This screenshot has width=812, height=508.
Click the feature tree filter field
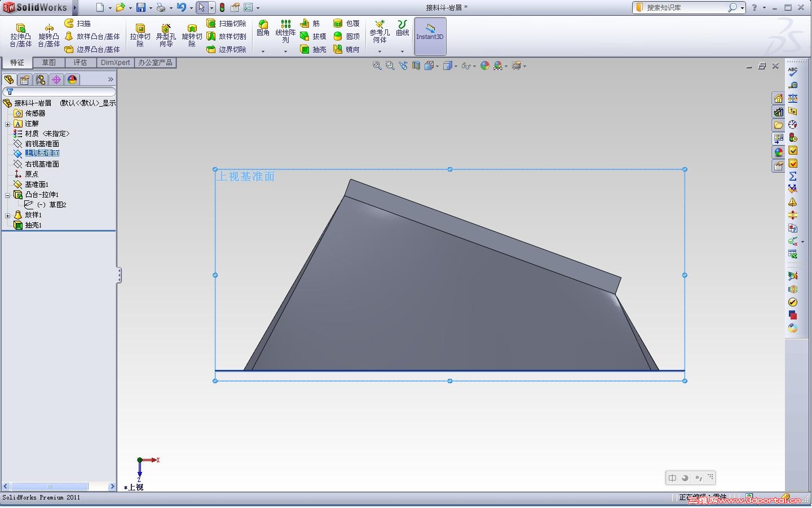pyautogui.click(x=59, y=91)
